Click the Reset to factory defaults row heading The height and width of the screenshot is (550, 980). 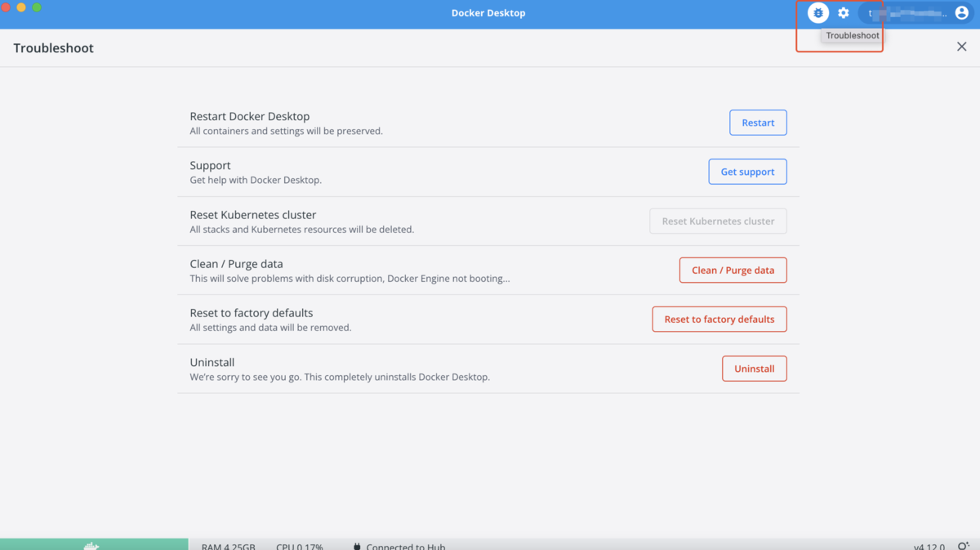[252, 313]
